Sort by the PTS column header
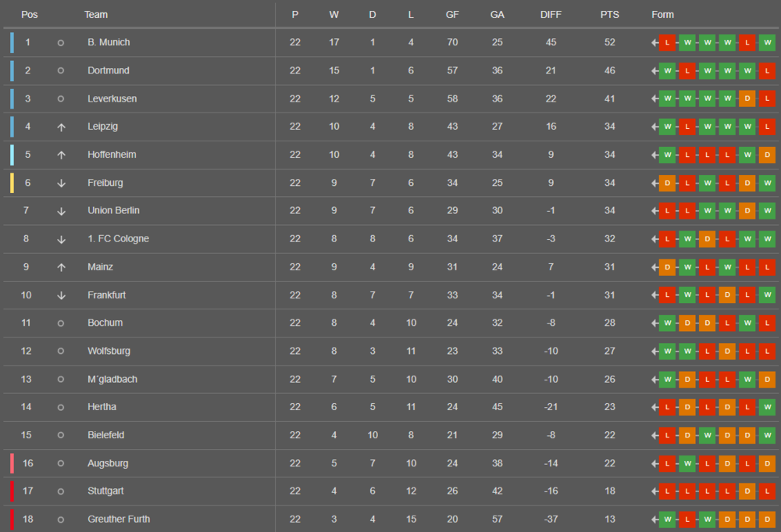781x532 pixels. [x=610, y=15]
